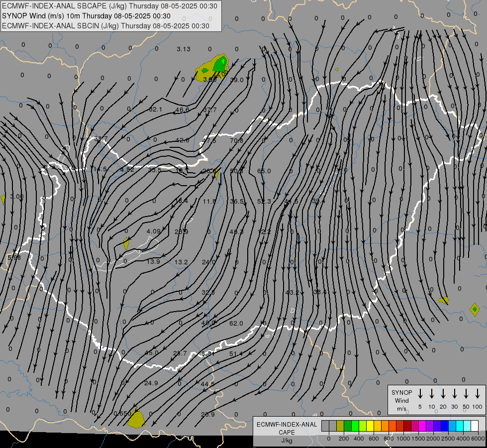Click the 12.2 value on the map
The width and height of the screenshot is (487, 448).
[264, 231]
